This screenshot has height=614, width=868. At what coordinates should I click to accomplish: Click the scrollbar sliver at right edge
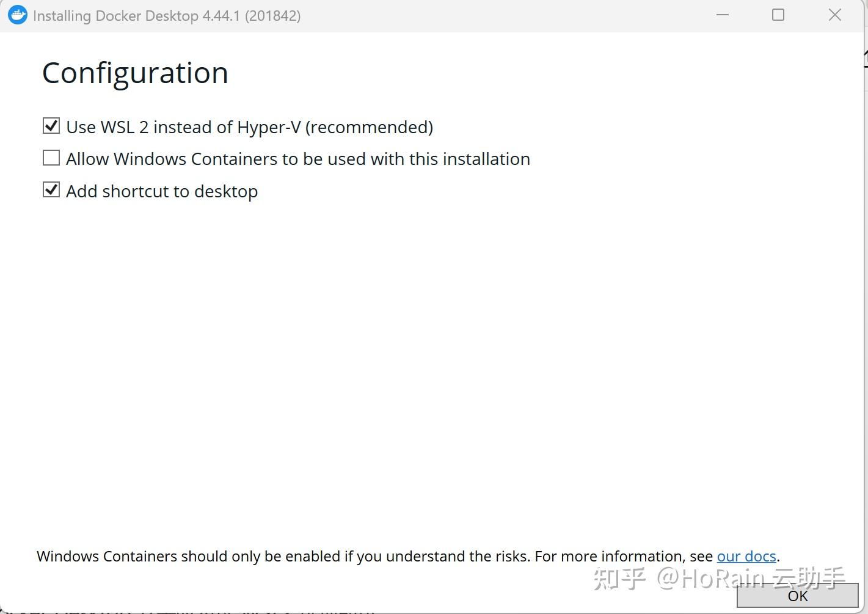click(x=864, y=58)
